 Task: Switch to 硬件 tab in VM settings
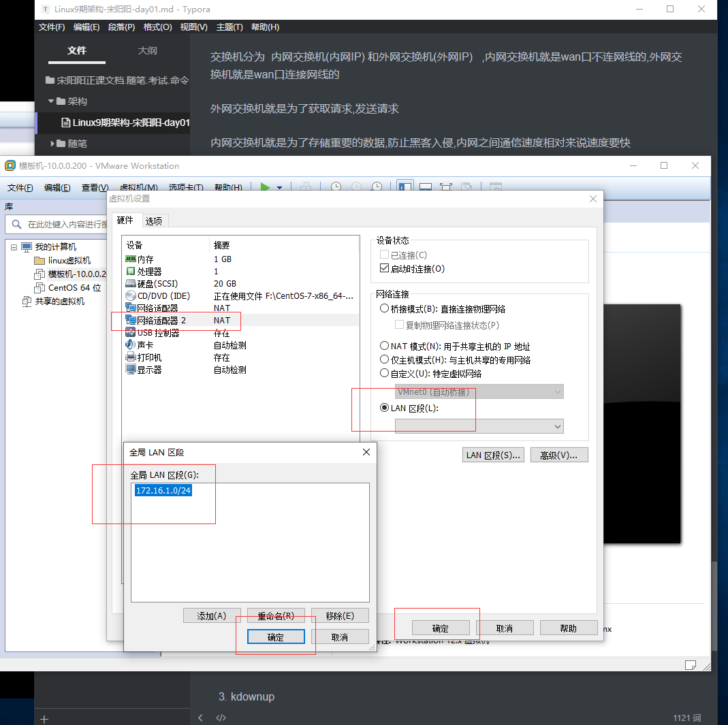(x=125, y=220)
